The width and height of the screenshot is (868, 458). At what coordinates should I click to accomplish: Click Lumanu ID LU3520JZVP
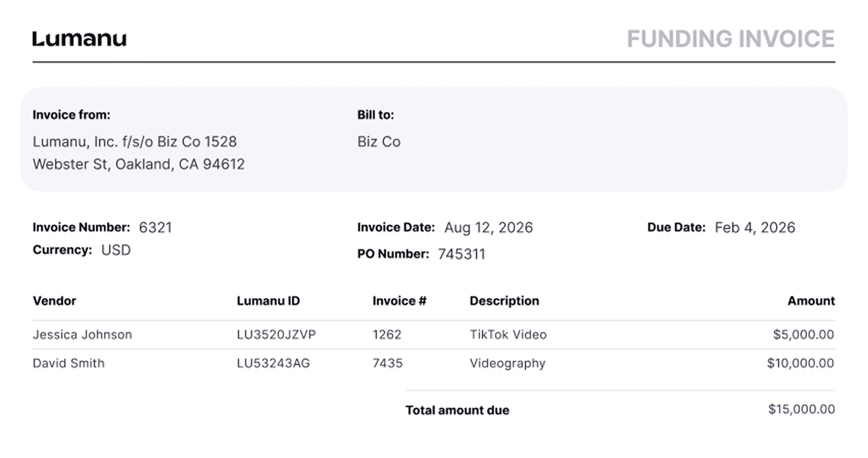(x=276, y=335)
